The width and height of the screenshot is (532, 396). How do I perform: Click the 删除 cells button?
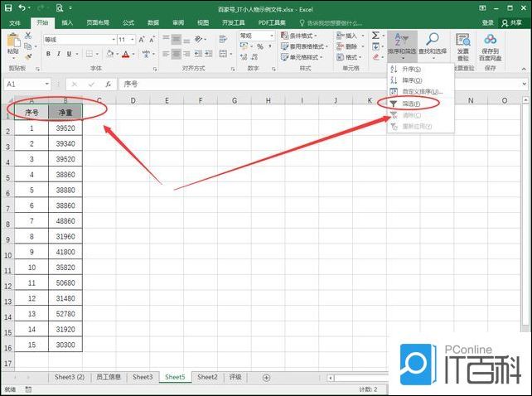tap(350, 46)
